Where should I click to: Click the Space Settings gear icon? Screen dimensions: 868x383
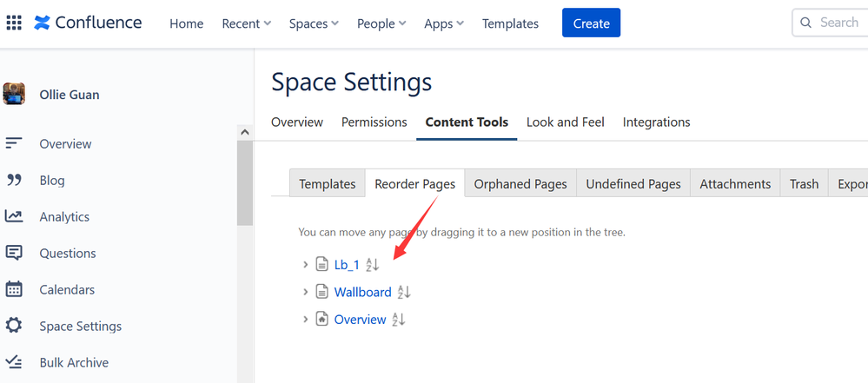click(14, 326)
